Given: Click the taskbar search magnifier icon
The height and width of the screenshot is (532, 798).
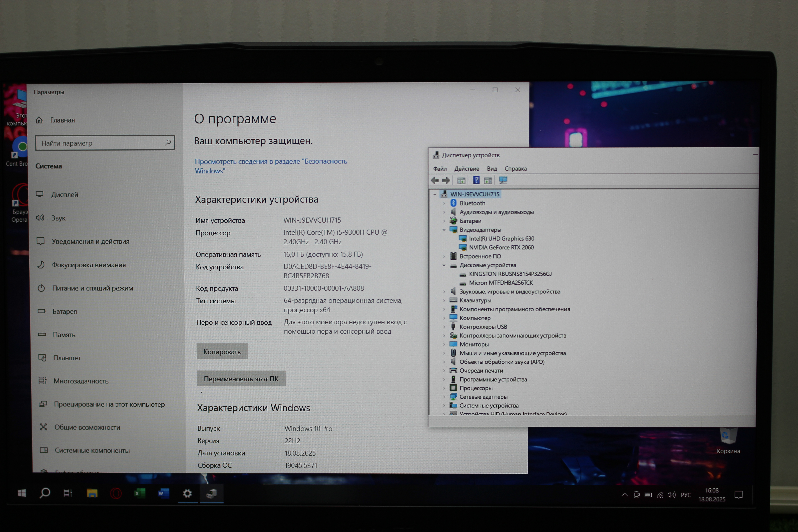Looking at the screenshot, I should coord(45,493).
